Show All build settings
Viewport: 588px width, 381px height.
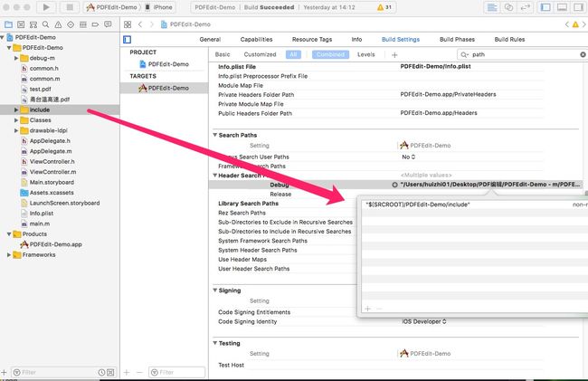click(x=293, y=54)
